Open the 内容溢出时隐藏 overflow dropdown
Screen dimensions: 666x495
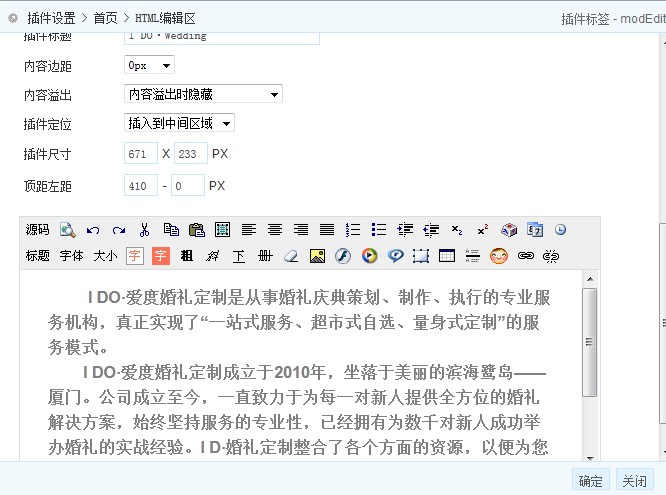pos(203,94)
